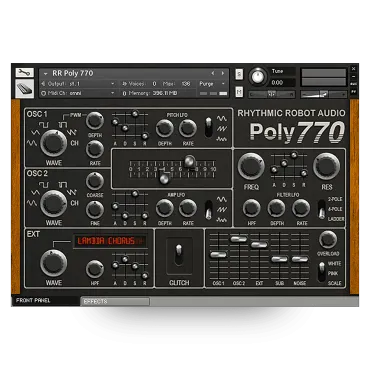Click the OSC 2 mixer fader
Screen dimensions: 370x370
239,239
